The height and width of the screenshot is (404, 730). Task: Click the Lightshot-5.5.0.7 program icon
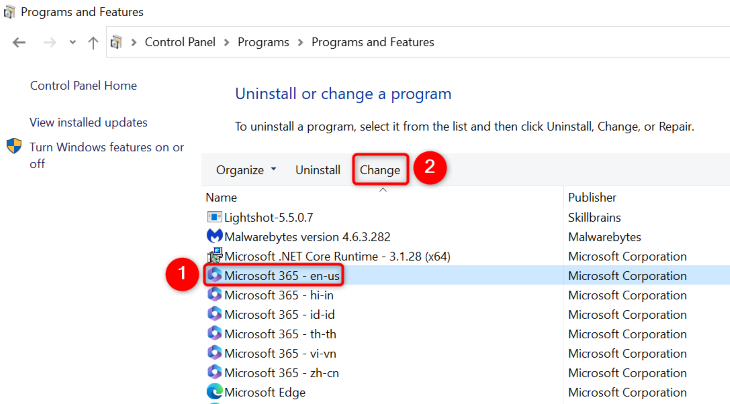coord(214,217)
